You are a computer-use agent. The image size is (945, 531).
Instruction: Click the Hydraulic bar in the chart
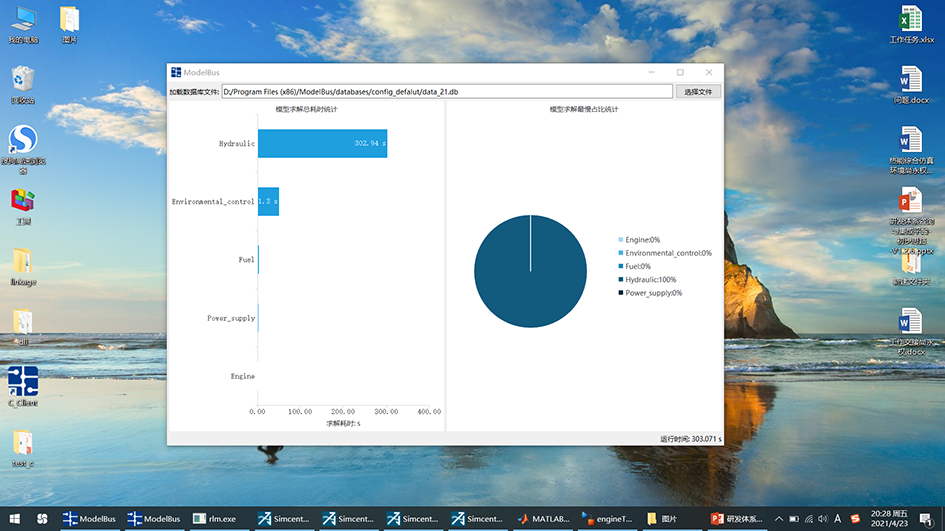tap(322, 143)
